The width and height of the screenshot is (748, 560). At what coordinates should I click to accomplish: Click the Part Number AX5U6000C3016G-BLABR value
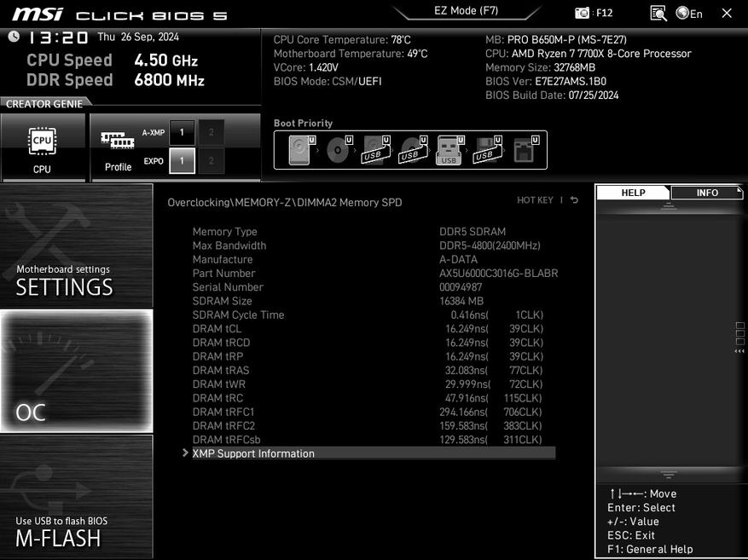(498, 273)
